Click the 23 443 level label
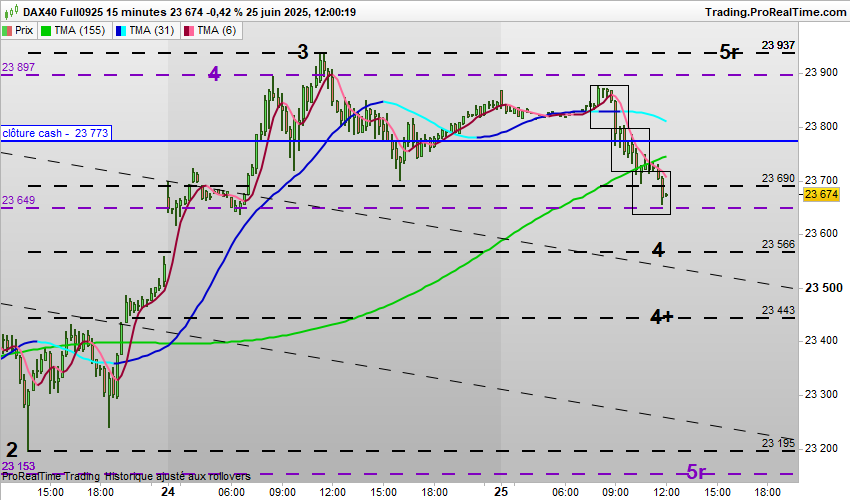 coord(778,310)
